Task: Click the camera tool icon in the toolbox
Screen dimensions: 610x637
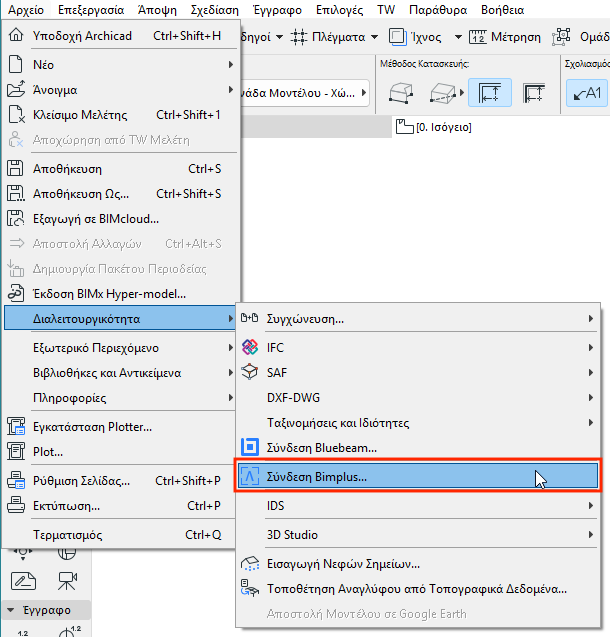Action: pyautogui.click(x=67, y=581)
